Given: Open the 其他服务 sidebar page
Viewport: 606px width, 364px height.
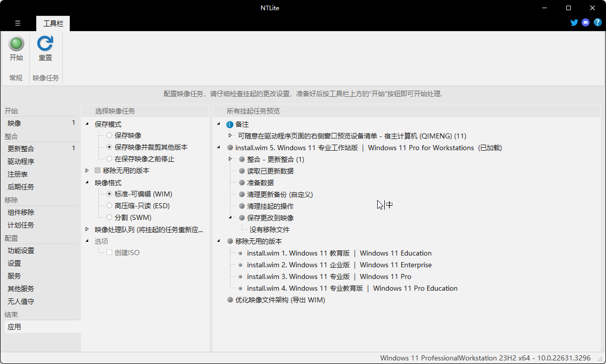Looking at the screenshot, I should click(41, 289).
